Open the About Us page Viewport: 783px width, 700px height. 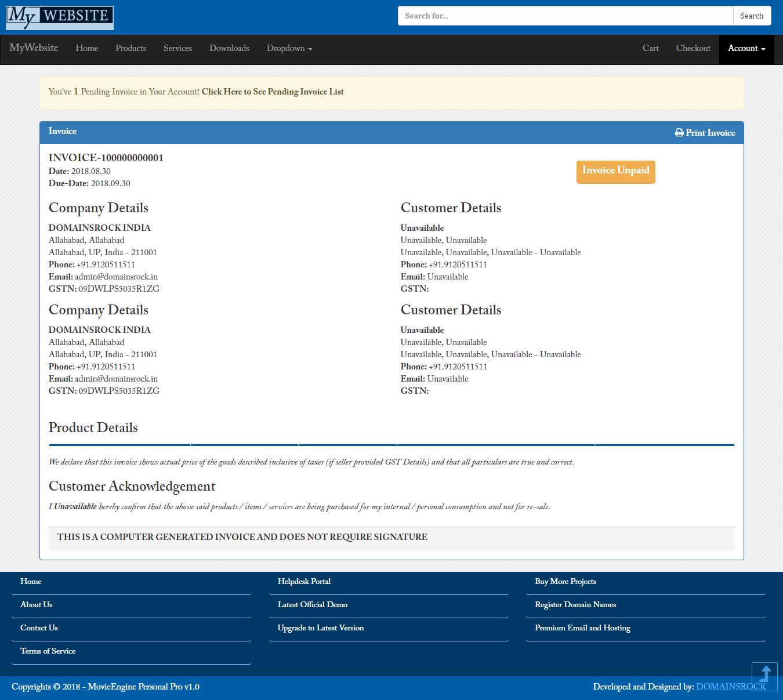36,604
